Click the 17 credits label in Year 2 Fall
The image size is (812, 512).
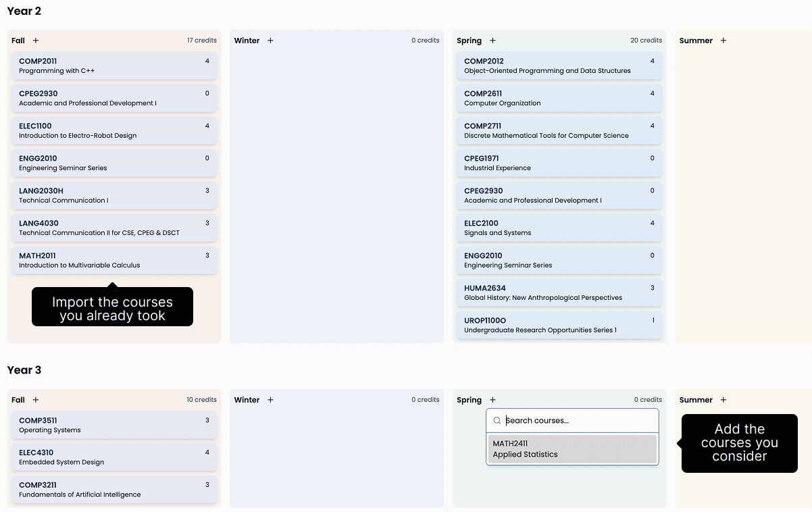pos(202,41)
